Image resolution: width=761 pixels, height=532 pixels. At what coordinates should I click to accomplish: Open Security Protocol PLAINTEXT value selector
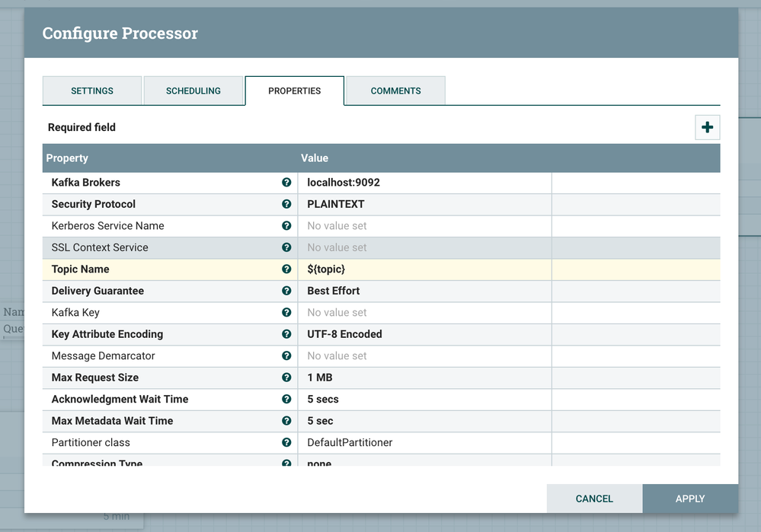coord(424,204)
